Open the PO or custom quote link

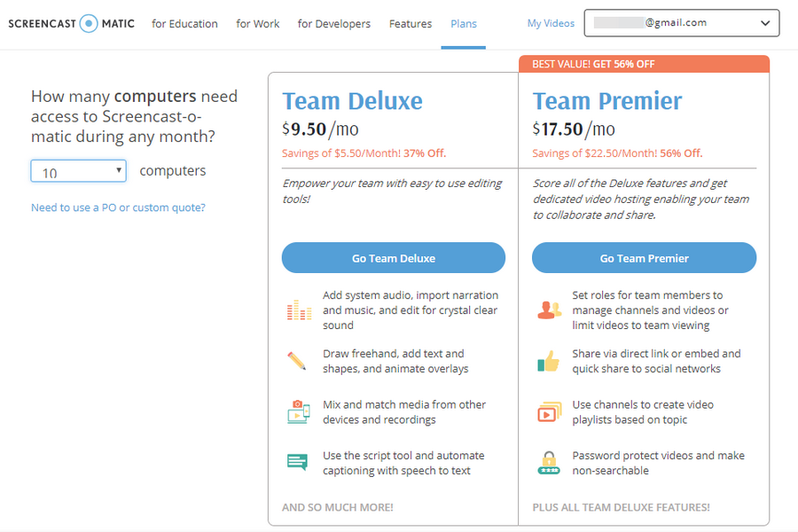[118, 207]
